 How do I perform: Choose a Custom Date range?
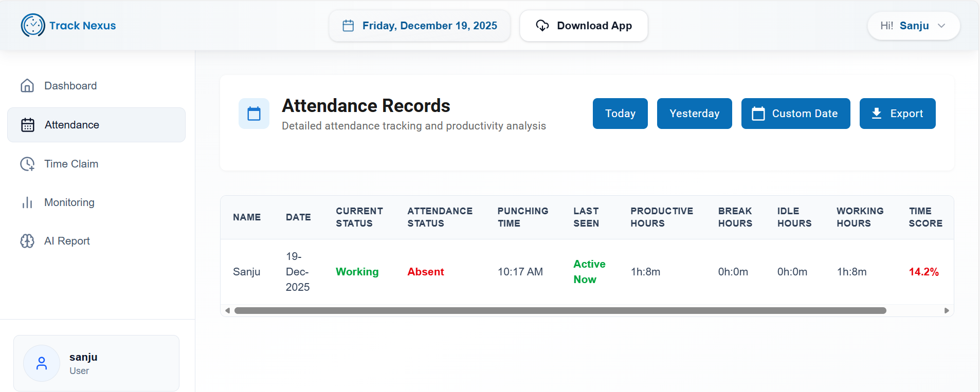(796, 114)
